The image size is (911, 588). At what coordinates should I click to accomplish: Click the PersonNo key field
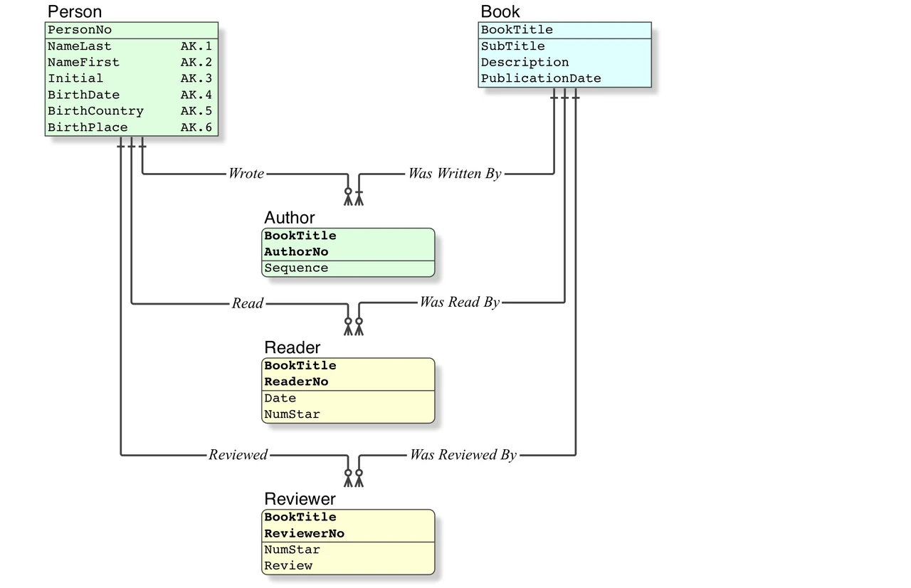tap(132, 30)
